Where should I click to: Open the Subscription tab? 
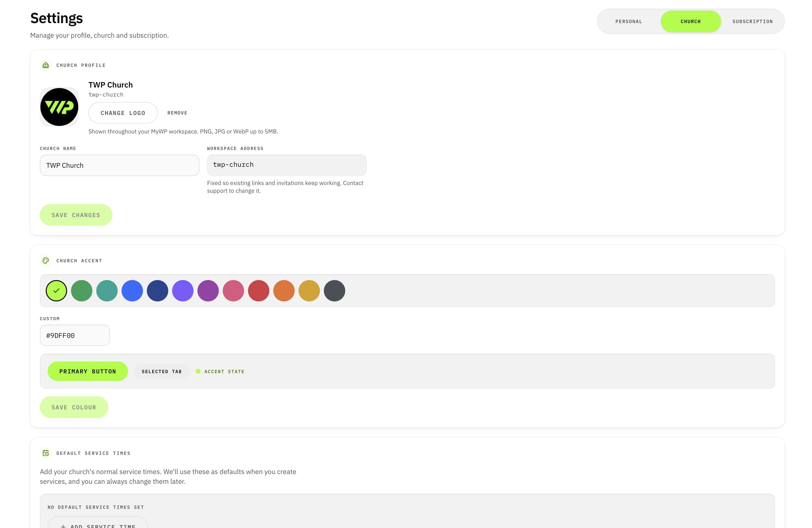pyautogui.click(x=752, y=21)
